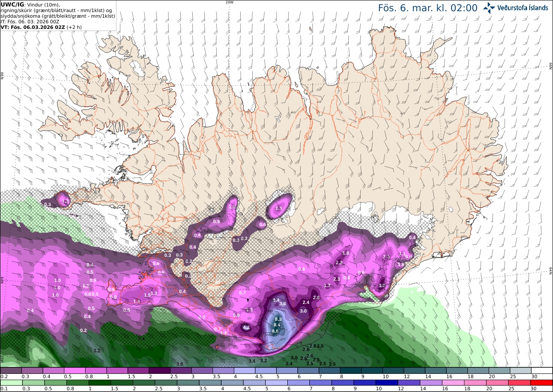The width and height of the screenshot is (553, 392).
Task: Click the '8.4' precipitation value on map
Action: [277, 325]
